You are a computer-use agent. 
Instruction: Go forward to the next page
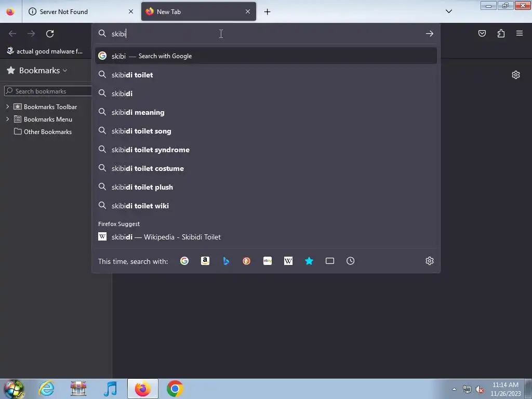pos(31,34)
